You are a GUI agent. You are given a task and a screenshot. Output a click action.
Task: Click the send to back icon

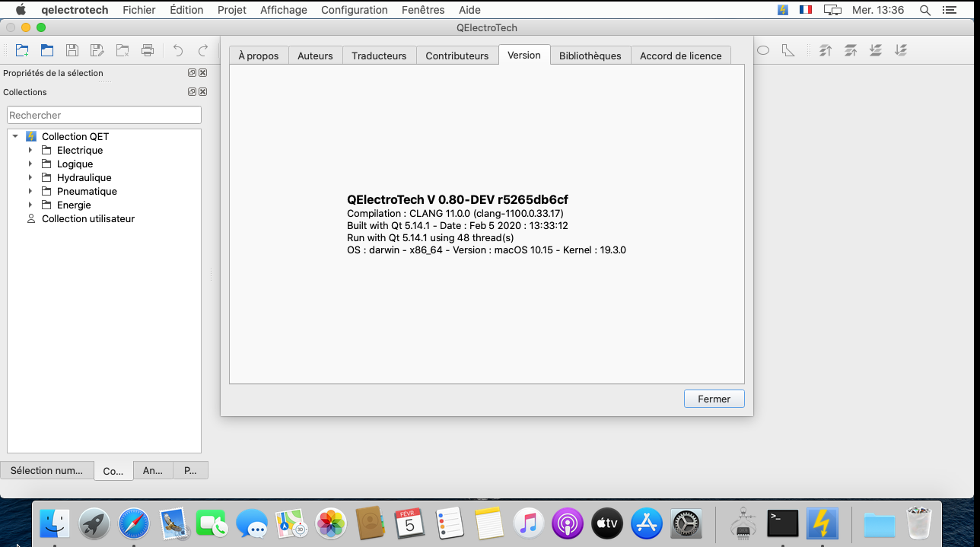click(x=901, y=50)
